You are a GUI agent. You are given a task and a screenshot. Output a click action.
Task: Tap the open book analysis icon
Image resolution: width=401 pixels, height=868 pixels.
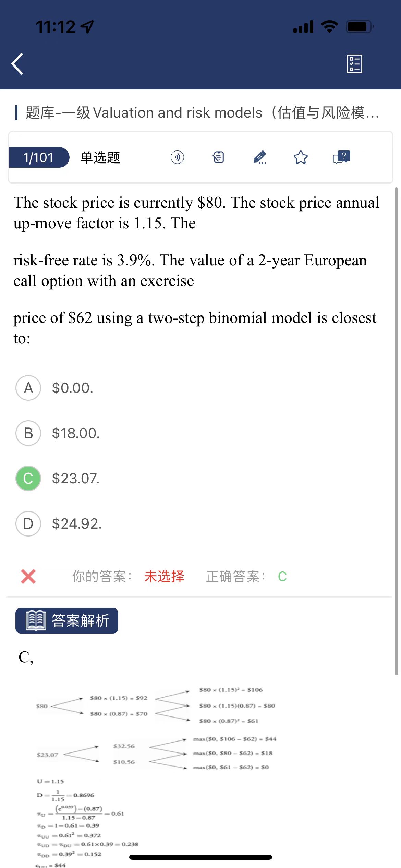(x=36, y=620)
